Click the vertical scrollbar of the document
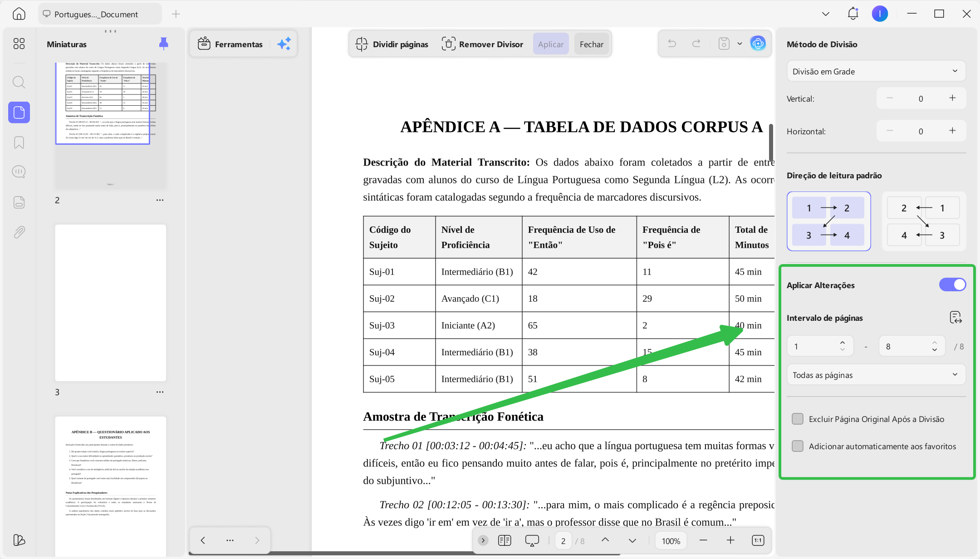The image size is (980, 559). (x=771, y=142)
